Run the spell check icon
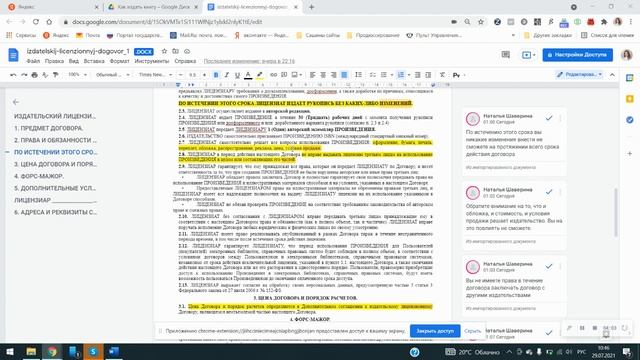 45,75
